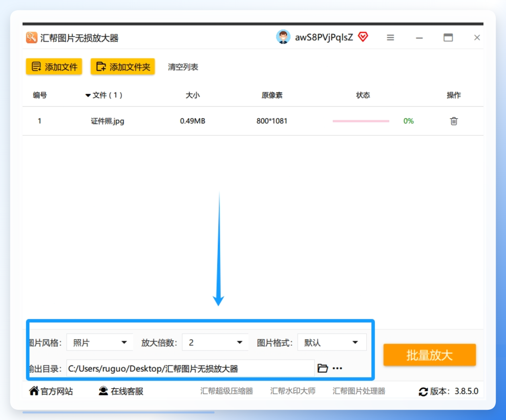Expand the 图片格式 dropdown showing 默认

[332, 342]
